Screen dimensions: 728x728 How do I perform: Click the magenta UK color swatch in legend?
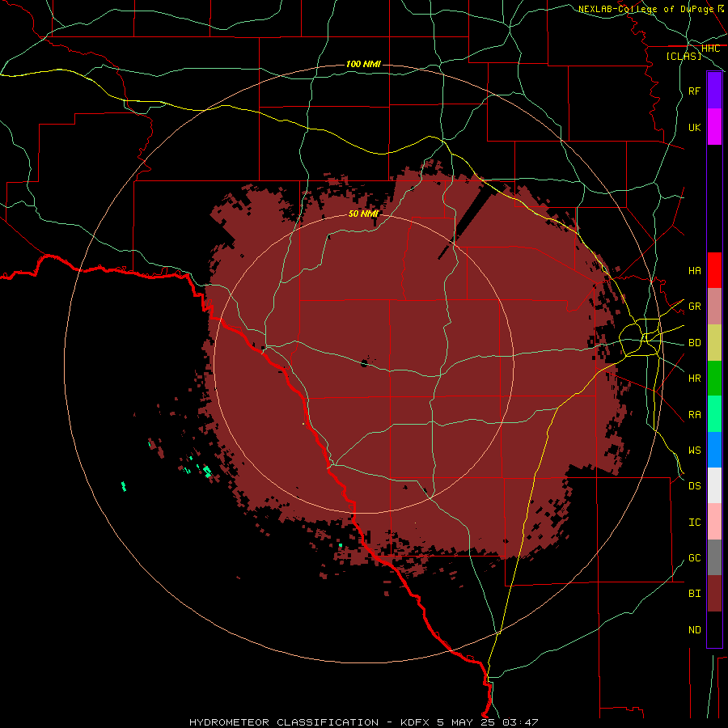(x=714, y=127)
